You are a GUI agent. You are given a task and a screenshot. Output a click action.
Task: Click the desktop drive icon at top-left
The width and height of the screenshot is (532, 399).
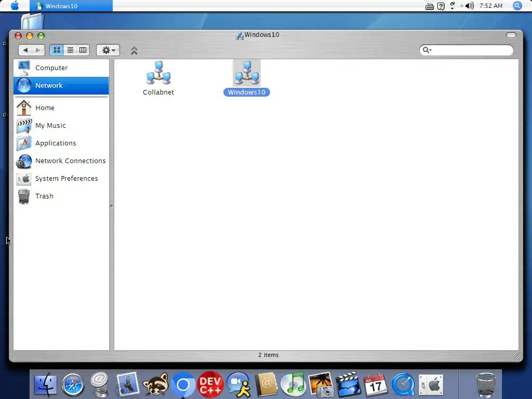[32, 21]
